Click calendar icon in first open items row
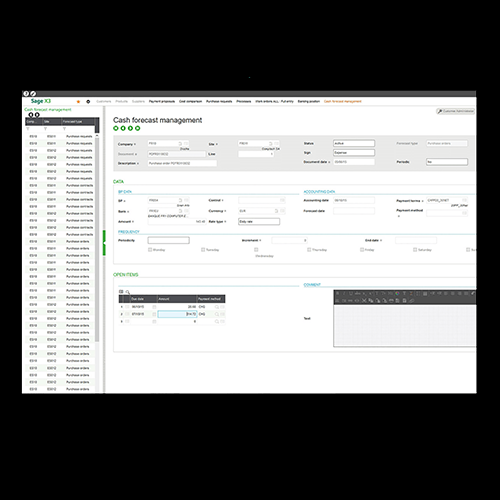 coord(154,307)
